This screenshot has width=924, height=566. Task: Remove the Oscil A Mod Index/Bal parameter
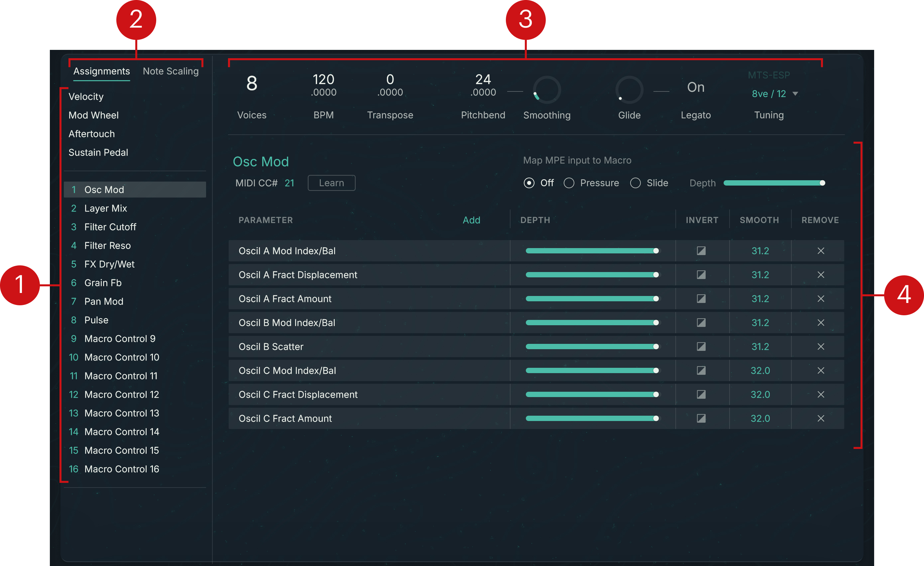[x=821, y=250]
